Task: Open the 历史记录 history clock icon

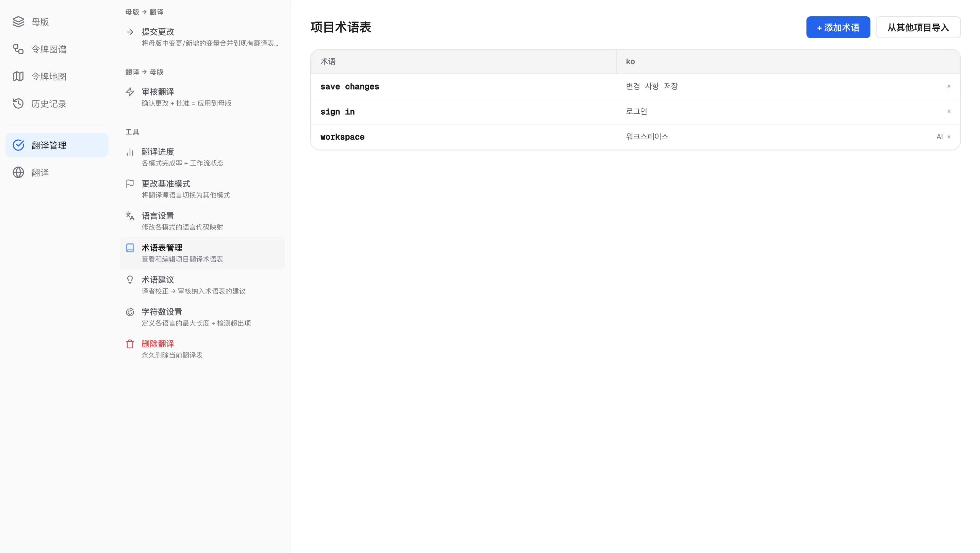Action: 18,104
